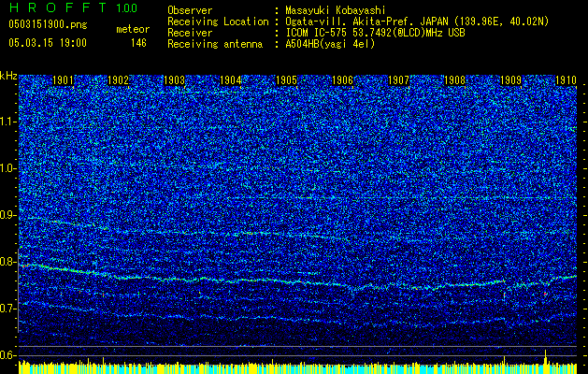Click the 1910 time marker
The width and height of the screenshot is (588, 374).
565,81
